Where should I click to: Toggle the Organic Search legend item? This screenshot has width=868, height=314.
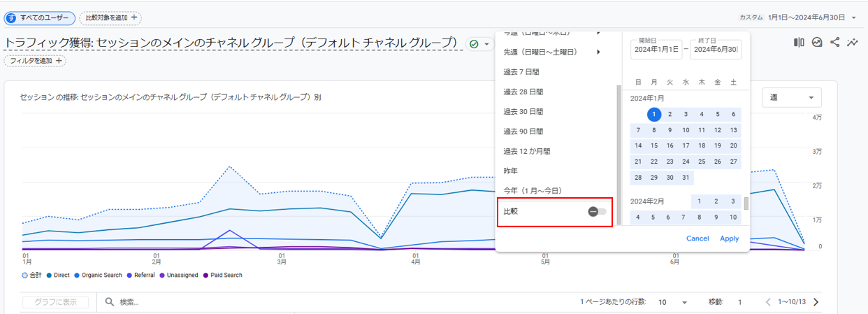pyautogui.click(x=98, y=276)
